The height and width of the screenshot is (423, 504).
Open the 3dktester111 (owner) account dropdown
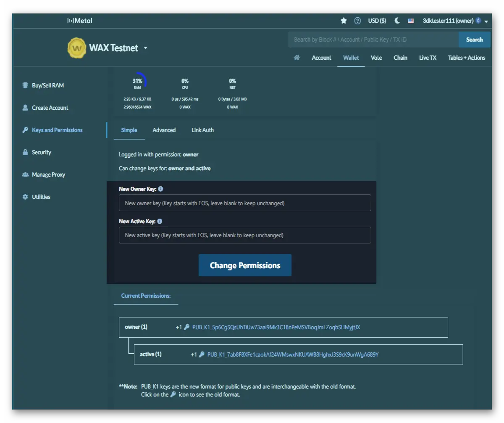pos(455,21)
